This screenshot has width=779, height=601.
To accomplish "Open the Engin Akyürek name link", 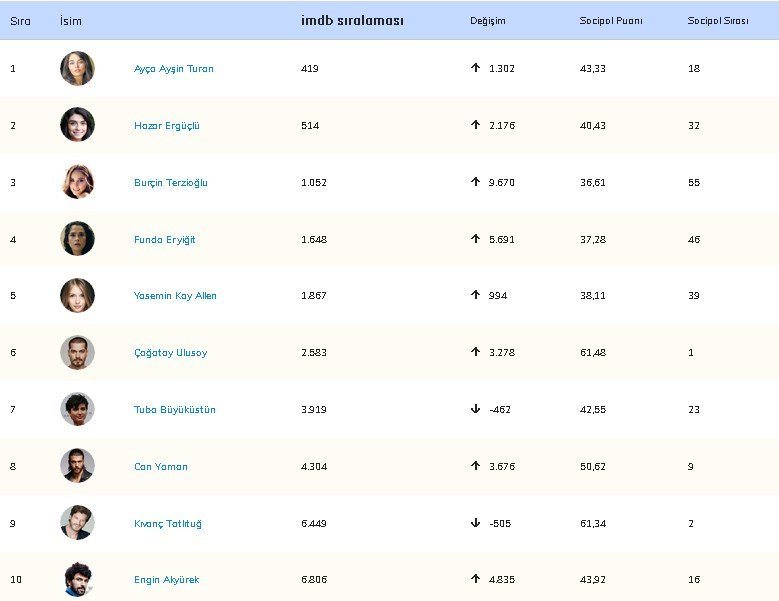I will pyautogui.click(x=166, y=580).
